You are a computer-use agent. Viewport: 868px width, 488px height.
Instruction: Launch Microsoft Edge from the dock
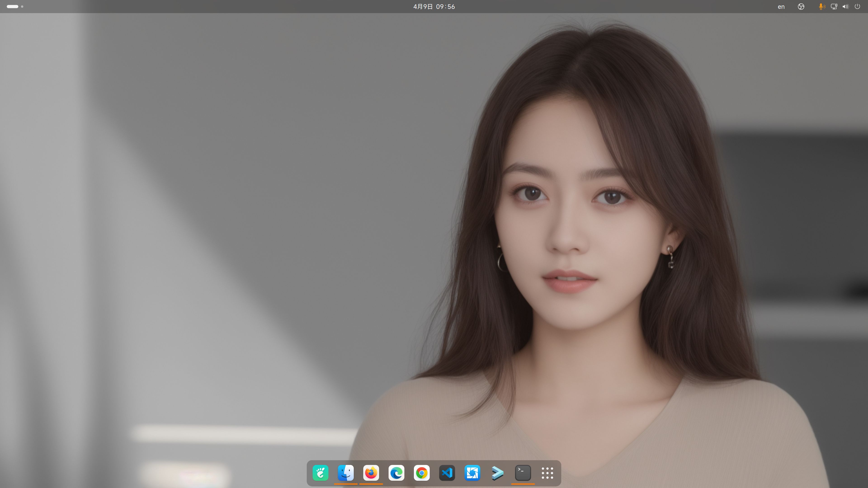[x=396, y=473]
